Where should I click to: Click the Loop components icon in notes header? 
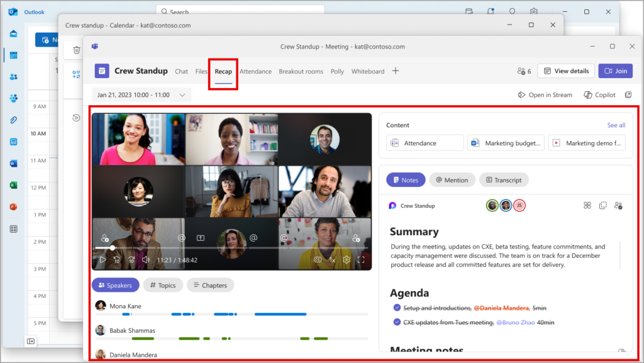click(x=587, y=205)
